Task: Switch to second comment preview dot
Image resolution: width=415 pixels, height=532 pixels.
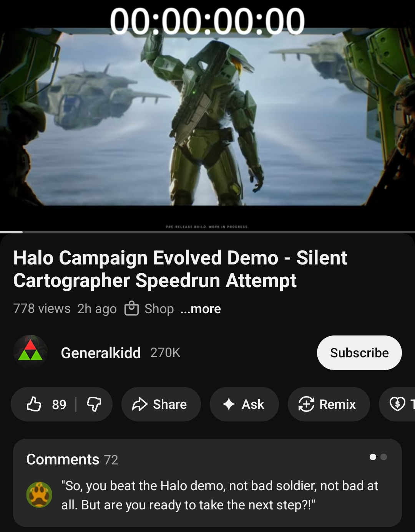Action: pyautogui.click(x=383, y=457)
